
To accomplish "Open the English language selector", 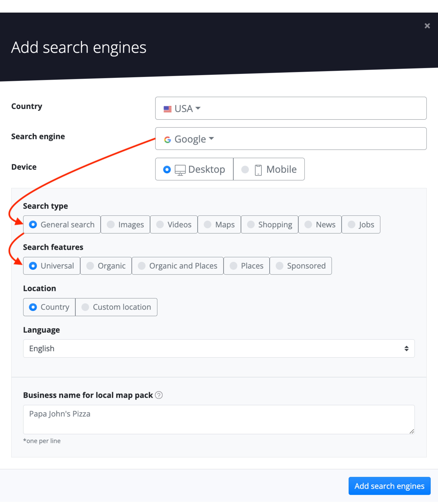I will point(219,348).
